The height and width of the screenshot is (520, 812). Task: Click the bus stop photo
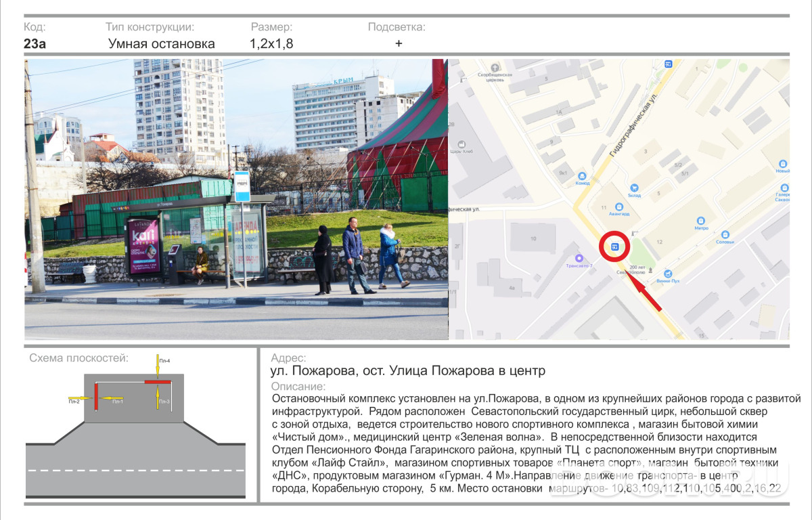tap(236, 199)
